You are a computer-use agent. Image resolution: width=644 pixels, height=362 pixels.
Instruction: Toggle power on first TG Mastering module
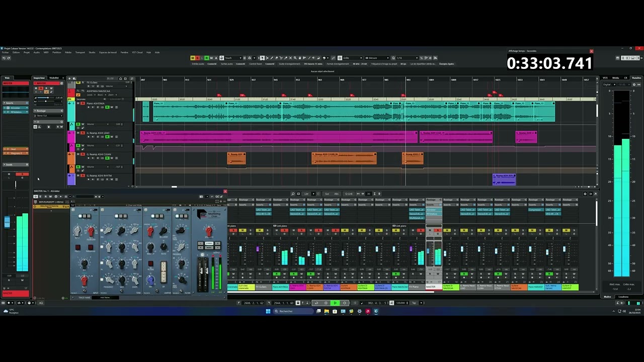[x=73, y=210]
